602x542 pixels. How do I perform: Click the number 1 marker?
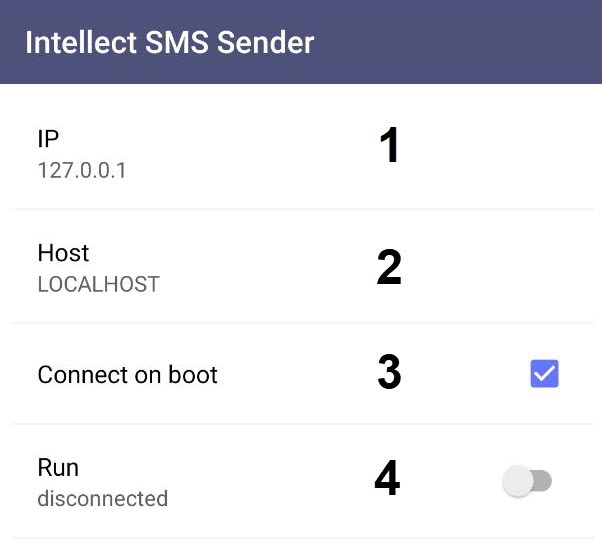388,147
